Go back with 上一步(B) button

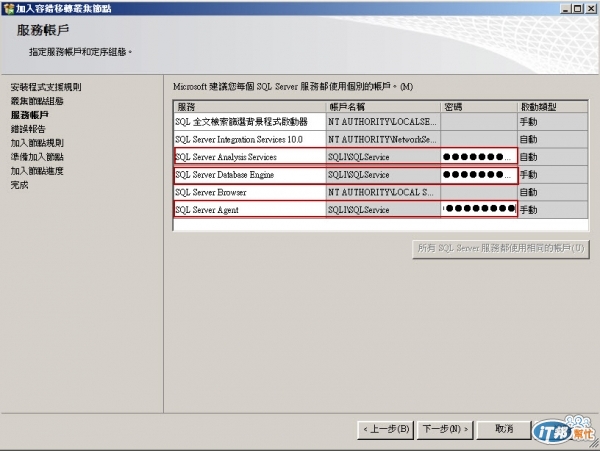pyautogui.click(x=386, y=430)
